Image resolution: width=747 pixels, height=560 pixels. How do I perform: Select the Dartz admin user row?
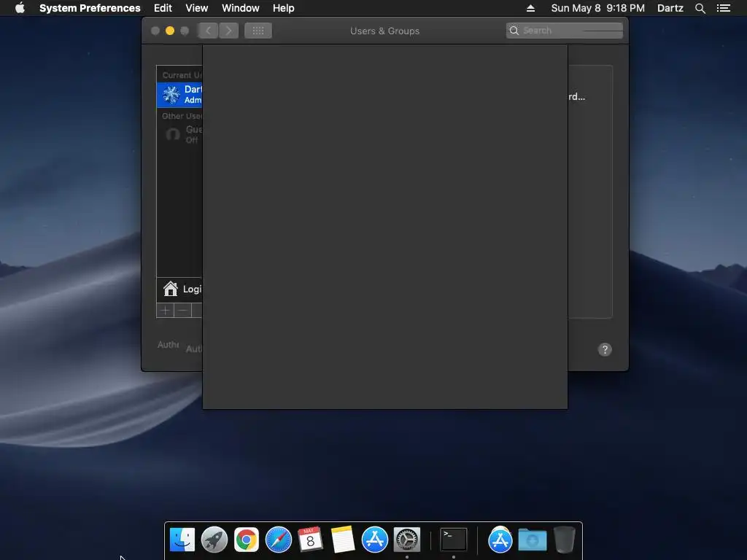coord(179,95)
